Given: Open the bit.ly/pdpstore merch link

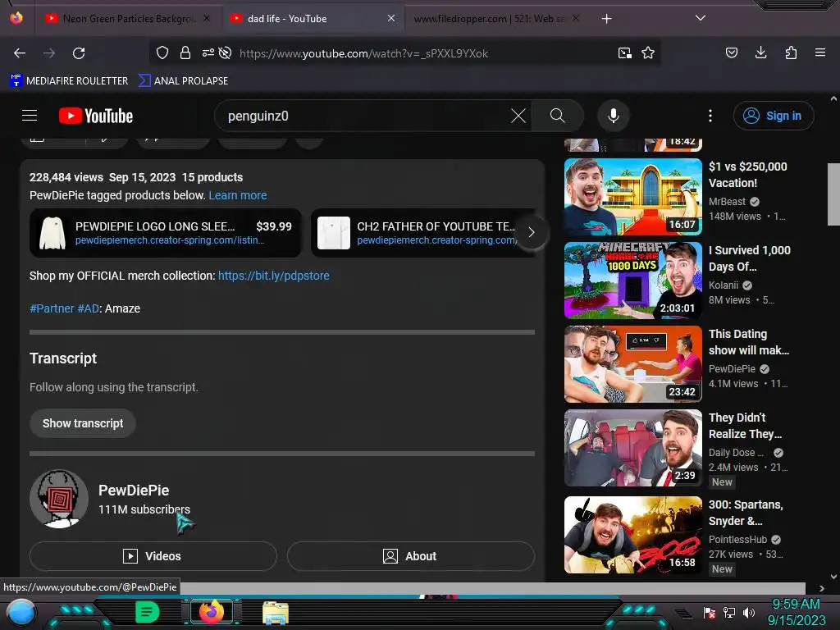Looking at the screenshot, I should pos(273,276).
